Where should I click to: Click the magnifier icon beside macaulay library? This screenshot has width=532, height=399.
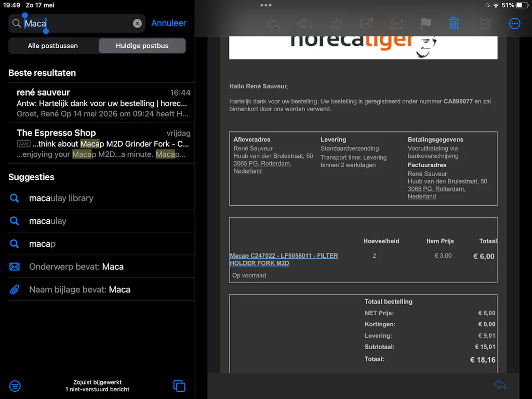coord(14,198)
